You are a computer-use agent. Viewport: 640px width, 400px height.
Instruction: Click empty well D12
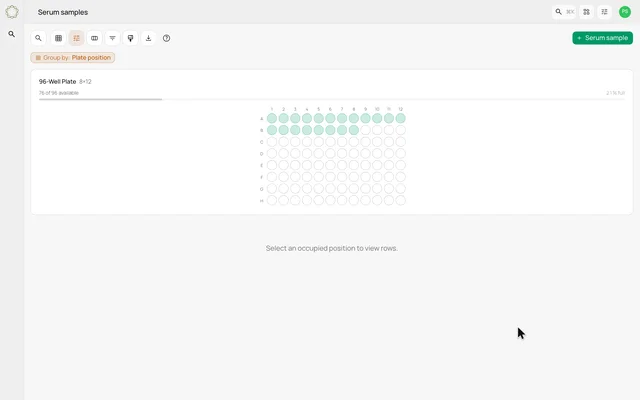pyautogui.click(x=400, y=153)
